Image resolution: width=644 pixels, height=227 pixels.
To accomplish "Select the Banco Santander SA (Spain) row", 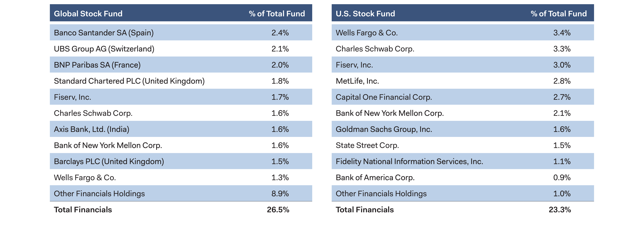I will point(104,33).
